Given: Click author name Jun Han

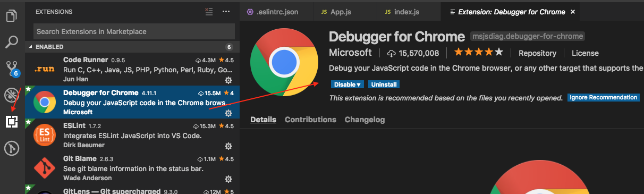Looking at the screenshot, I should (x=75, y=79).
